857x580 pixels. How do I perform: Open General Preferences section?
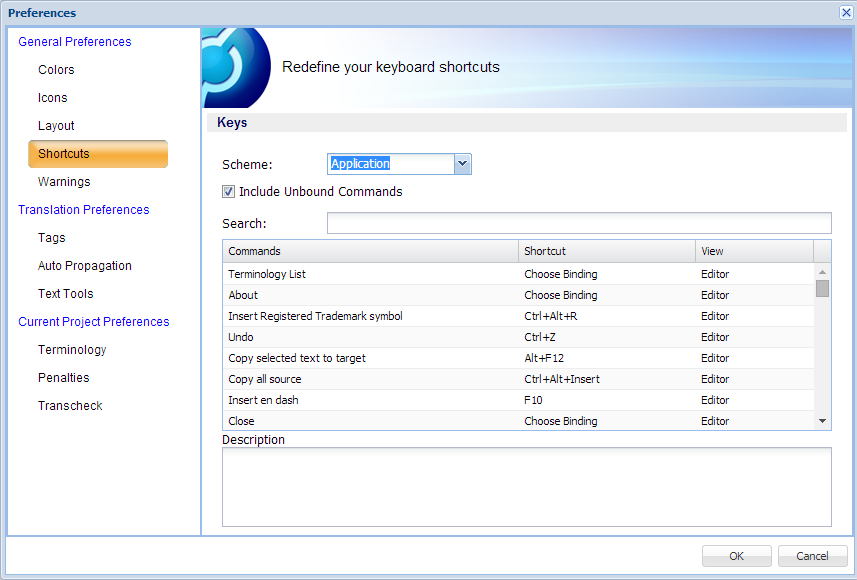(75, 42)
